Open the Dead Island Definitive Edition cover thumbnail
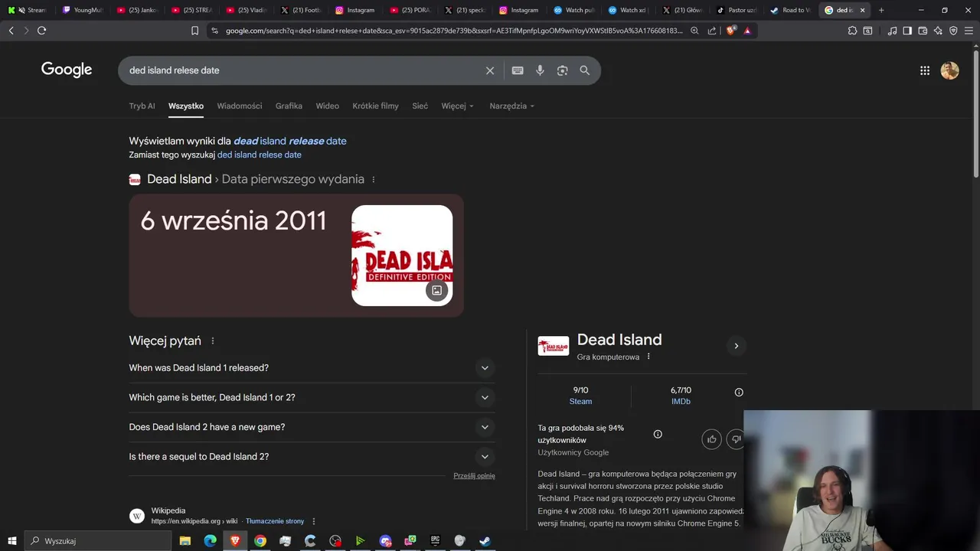980x551 pixels. 402,256
